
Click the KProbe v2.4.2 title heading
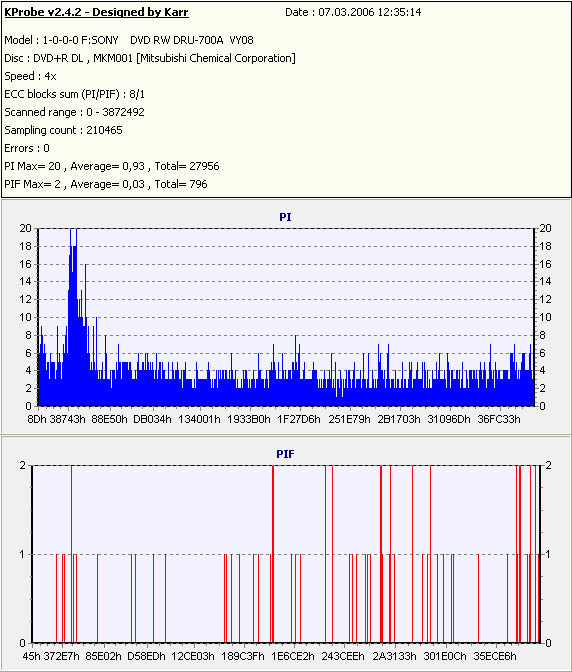(96, 12)
